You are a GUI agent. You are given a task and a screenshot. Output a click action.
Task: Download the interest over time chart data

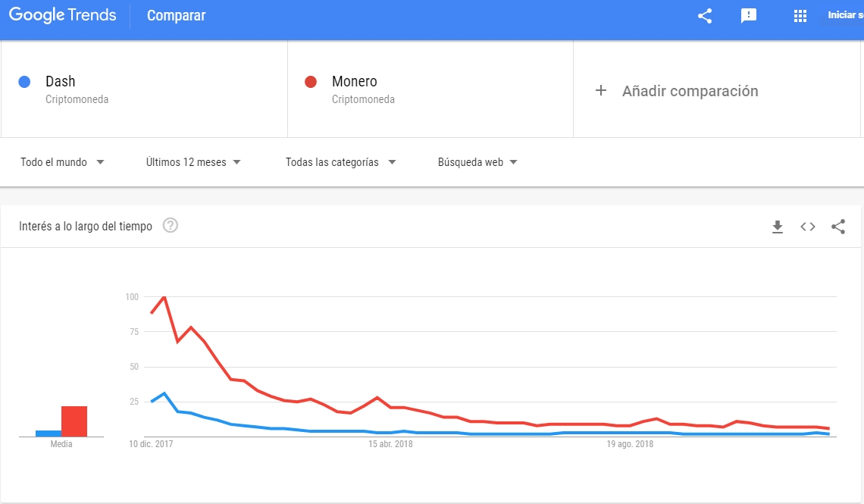pos(778,227)
